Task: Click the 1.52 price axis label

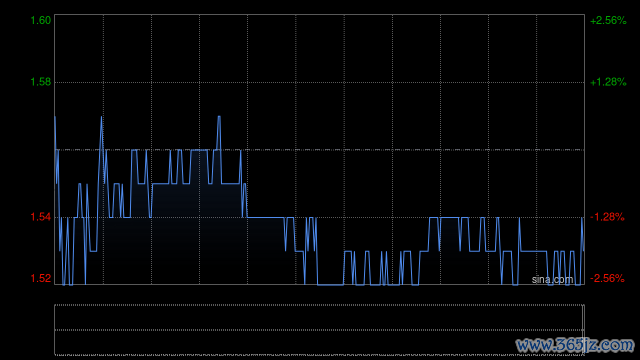Action: (x=41, y=278)
